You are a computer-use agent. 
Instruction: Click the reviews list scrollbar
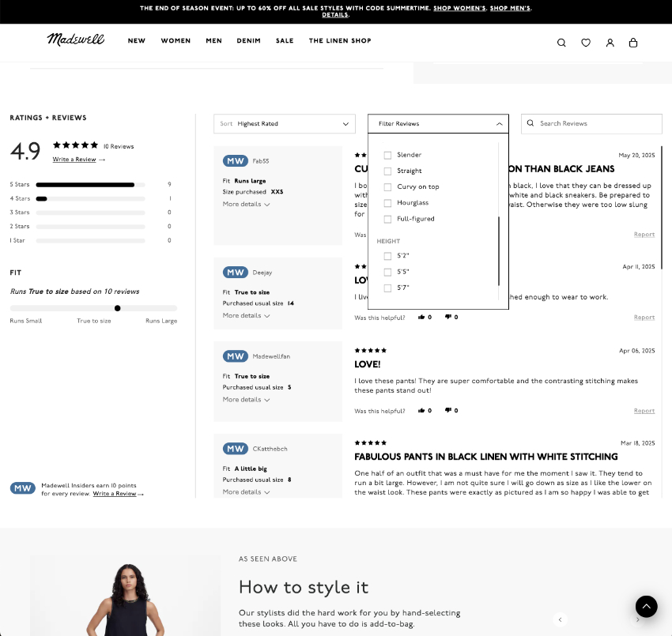[662, 208]
